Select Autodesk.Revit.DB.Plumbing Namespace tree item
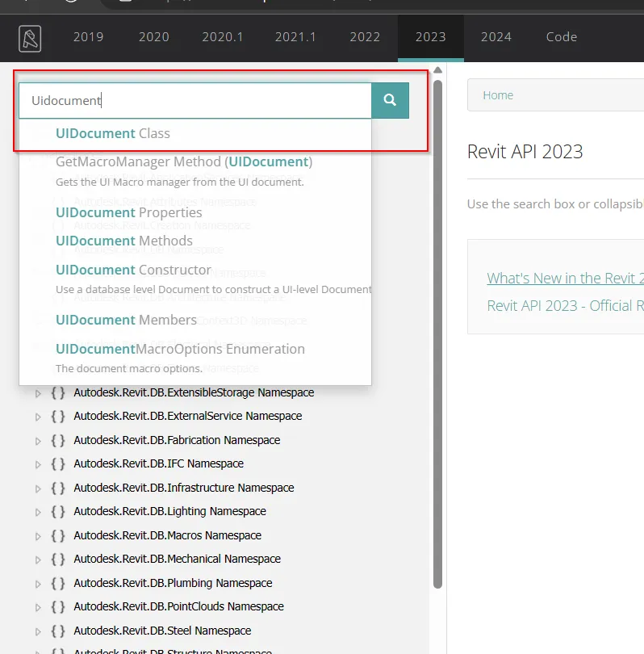 click(x=173, y=583)
